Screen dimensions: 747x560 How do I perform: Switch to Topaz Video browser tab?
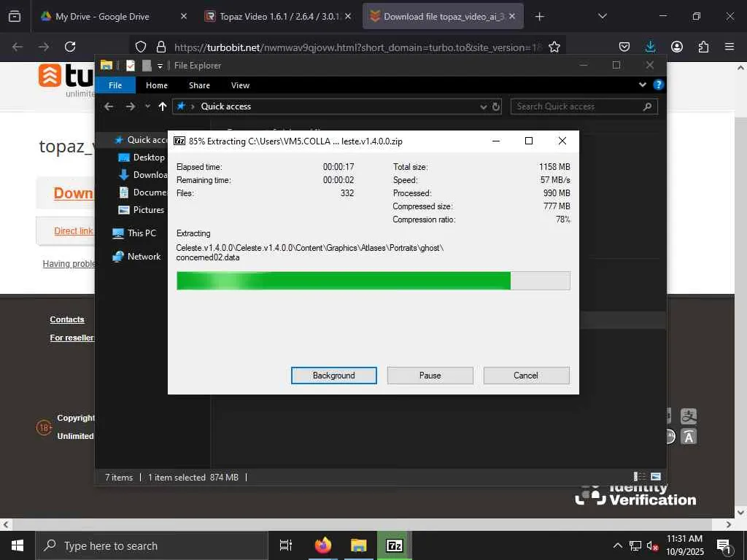tap(279, 16)
